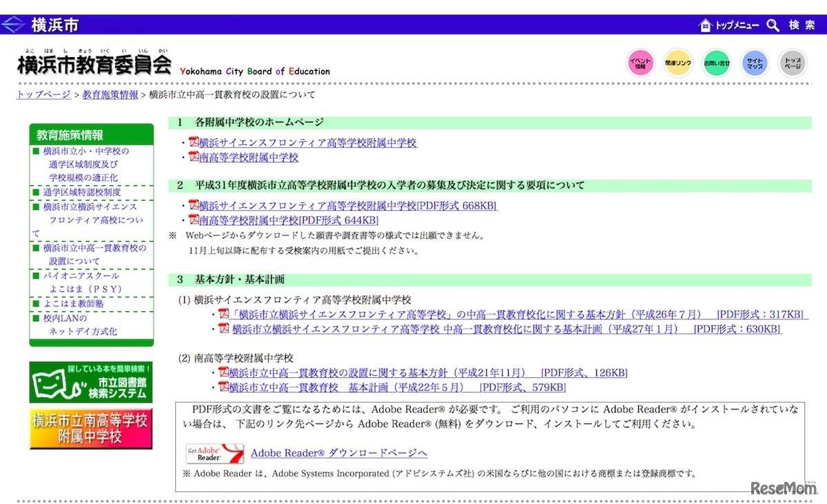Open the 横浜サイエンスフロンティア高等学校附属中学校 homepage link
827x504 pixels.
pos(307,142)
